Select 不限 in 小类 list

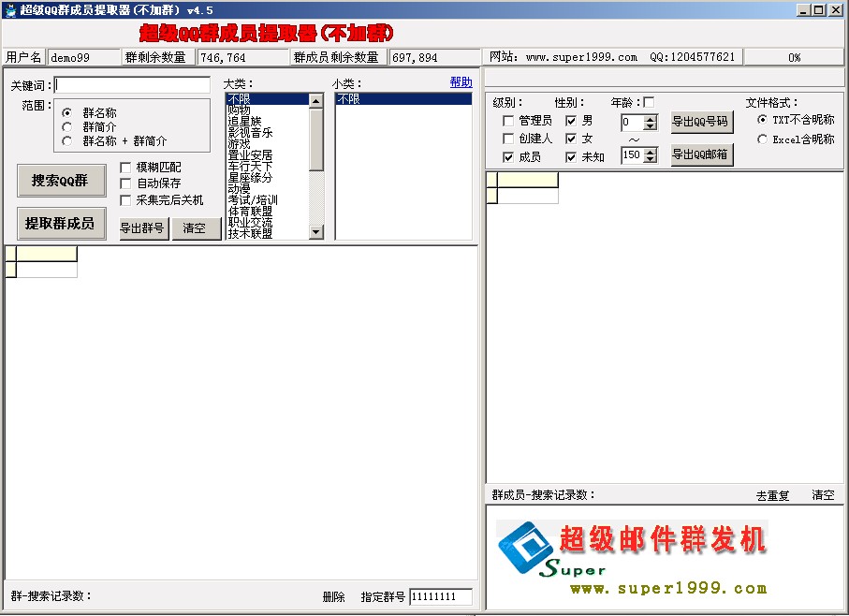(403, 98)
